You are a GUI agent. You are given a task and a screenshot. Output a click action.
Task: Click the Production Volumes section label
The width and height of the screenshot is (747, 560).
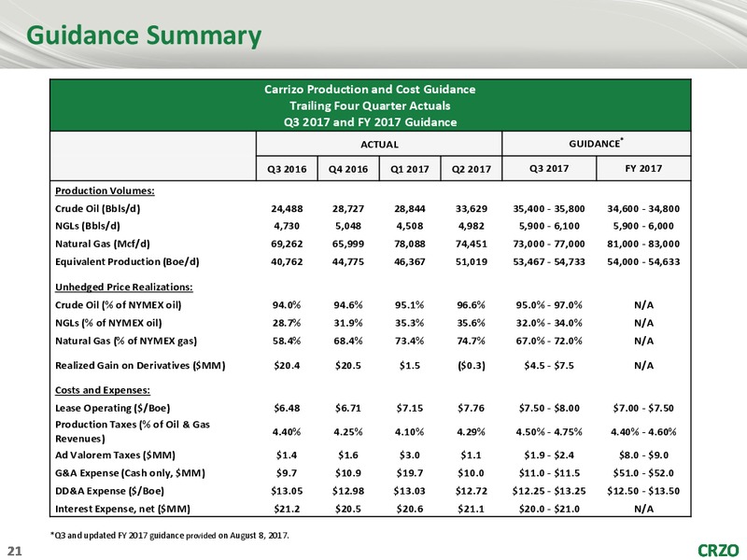point(105,191)
